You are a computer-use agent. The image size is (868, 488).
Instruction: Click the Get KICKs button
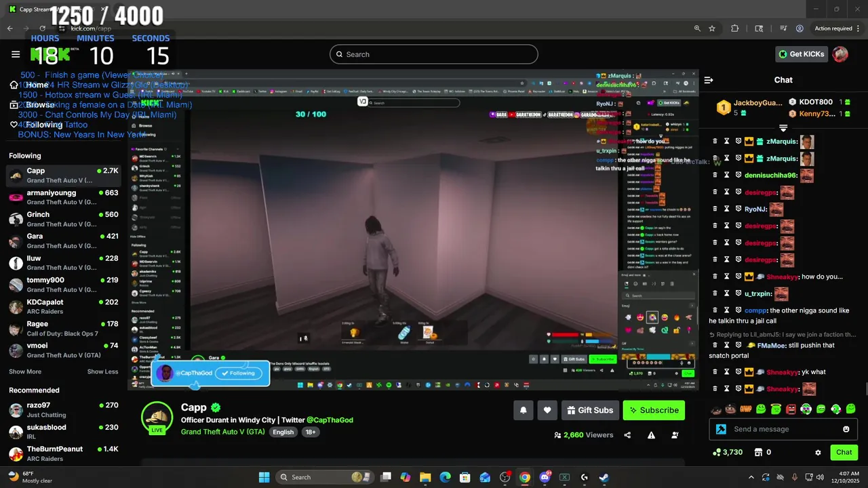tap(802, 54)
